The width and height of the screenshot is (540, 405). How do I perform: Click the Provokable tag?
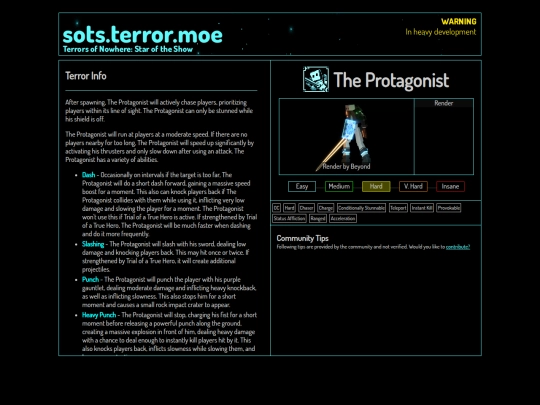pos(449,208)
